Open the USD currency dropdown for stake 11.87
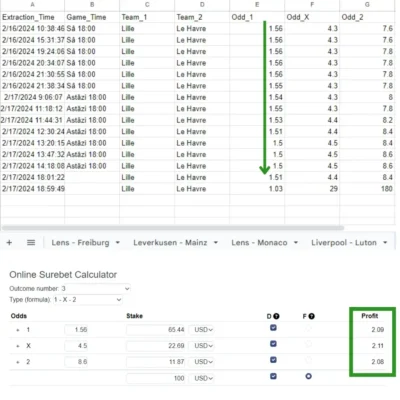The height and width of the screenshot is (400, 400). pyautogui.click(x=202, y=362)
